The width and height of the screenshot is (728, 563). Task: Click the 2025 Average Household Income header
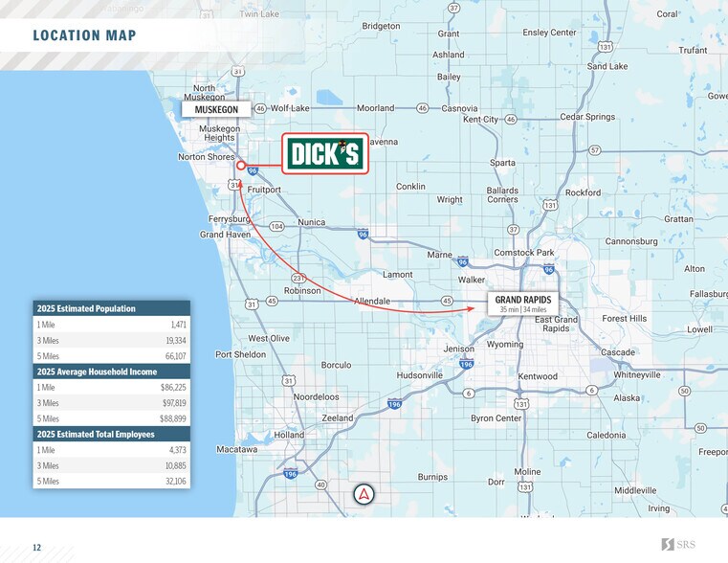pos(111,372)
